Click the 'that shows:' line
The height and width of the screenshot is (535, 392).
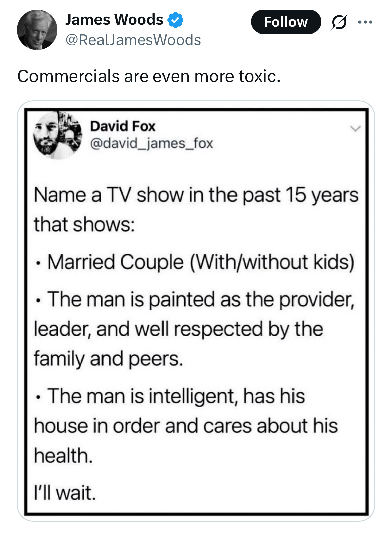coord(84,224)
